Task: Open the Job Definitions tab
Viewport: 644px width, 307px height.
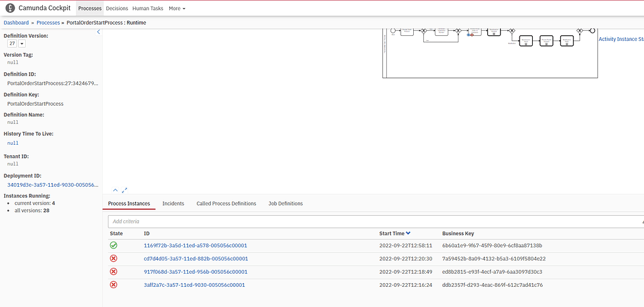Action: point(286,204)
